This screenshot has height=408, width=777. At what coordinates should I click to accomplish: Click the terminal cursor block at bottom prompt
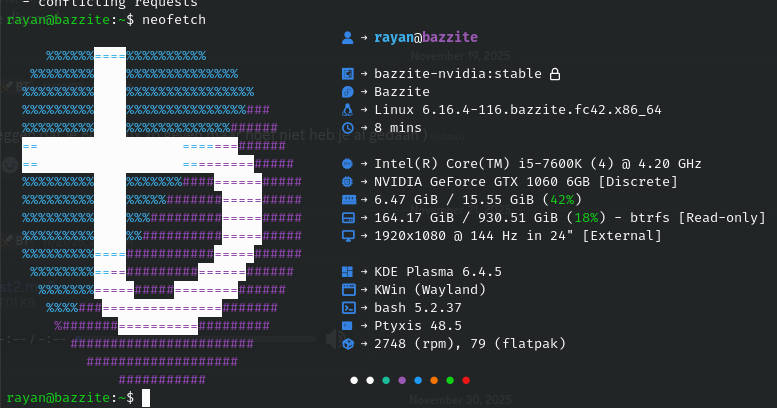point(146,398)
